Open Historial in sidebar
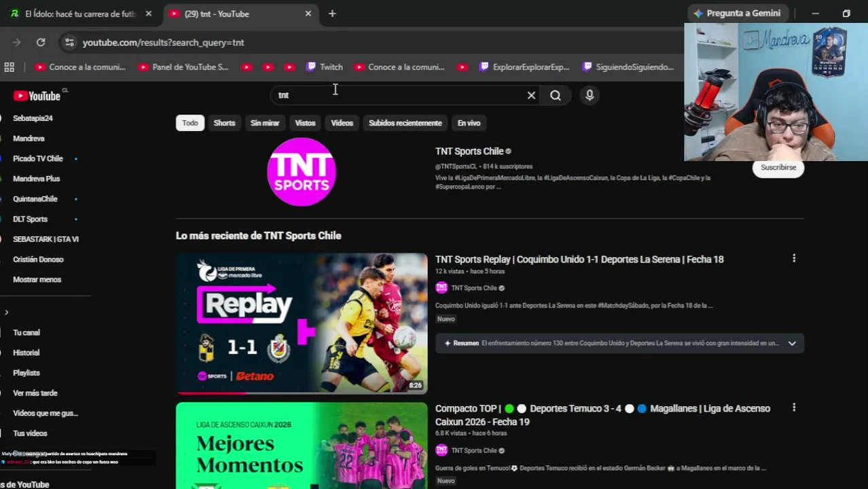The height and width of the screenshot is (489, 868). 26,352
